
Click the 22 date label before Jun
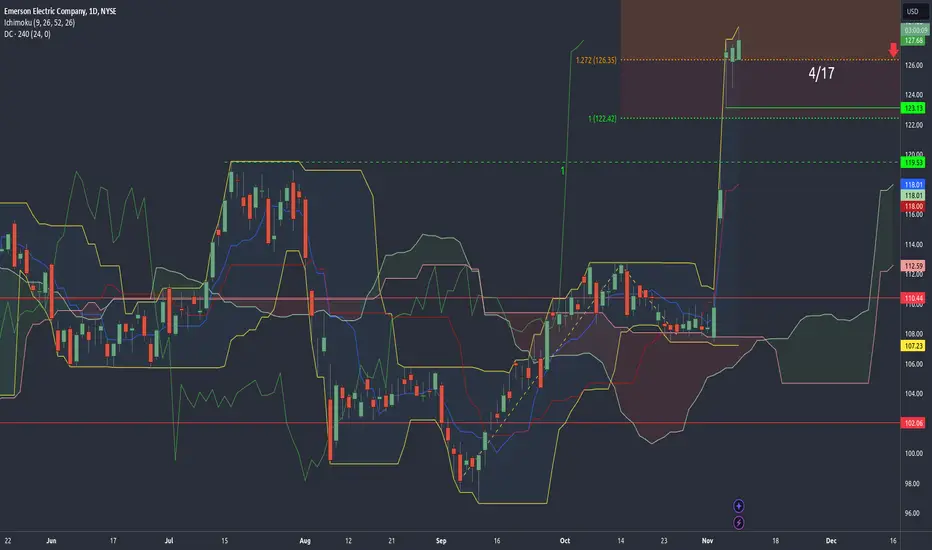point(8,540)
